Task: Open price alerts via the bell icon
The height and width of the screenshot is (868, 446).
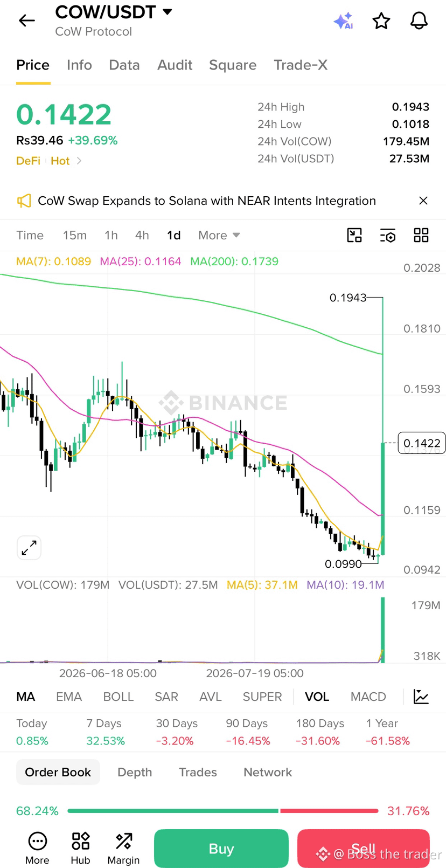Action: [x=419, y=21]
